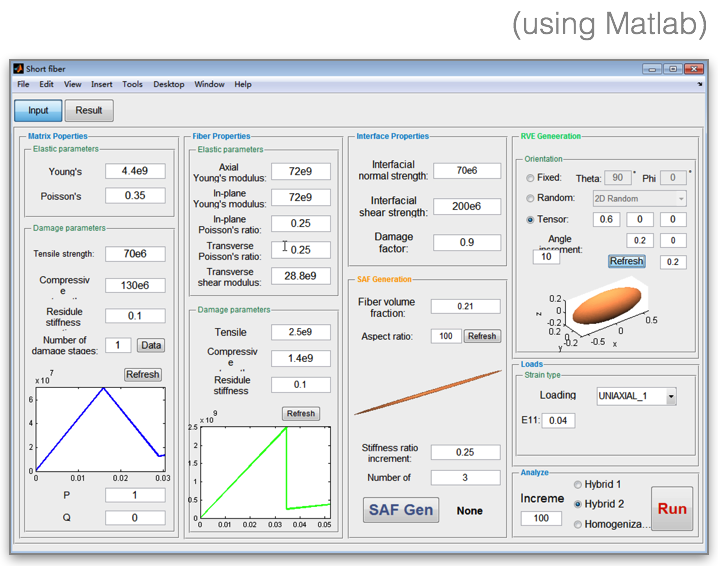This screenshot has width=718, height=566.
Task: Click the SAF Gen button
Action: pyautogui.click(x=401, y=510)
